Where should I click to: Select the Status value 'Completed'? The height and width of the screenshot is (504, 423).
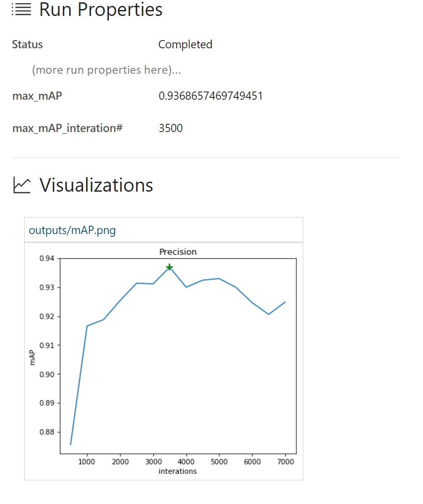(185, 45)
